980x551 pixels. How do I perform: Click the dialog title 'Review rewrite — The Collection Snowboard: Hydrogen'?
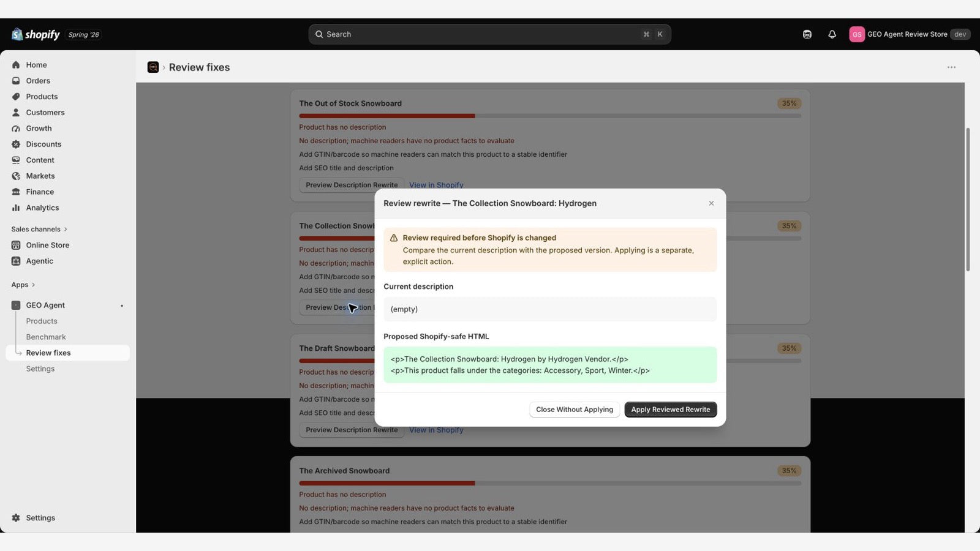tap(490, 203)
